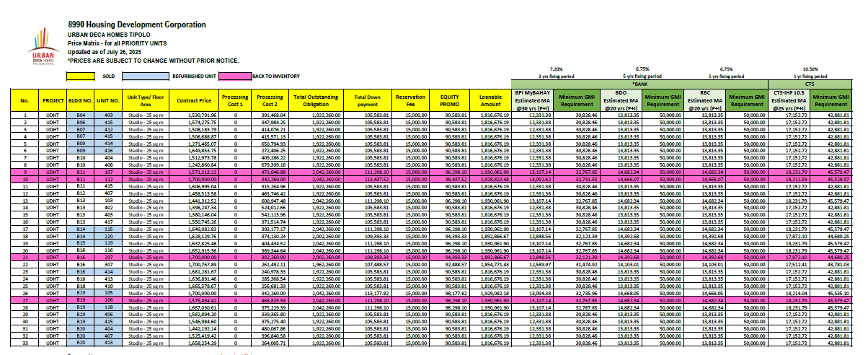
Task: Click the price change notice line
Action: point(152,61)
